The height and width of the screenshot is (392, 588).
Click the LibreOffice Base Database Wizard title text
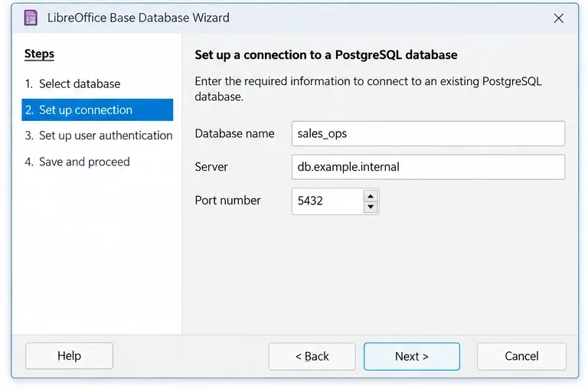click(139, 18)
